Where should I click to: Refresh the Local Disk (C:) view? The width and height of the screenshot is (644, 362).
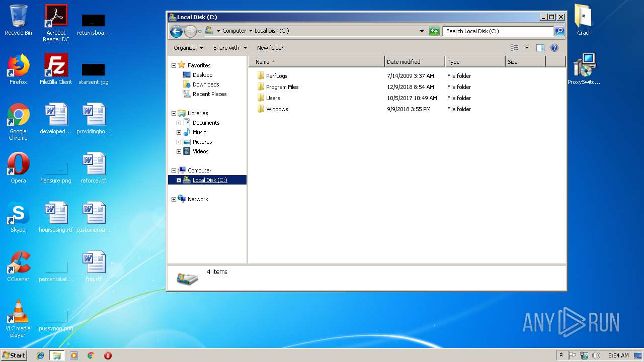click(434, 31)
